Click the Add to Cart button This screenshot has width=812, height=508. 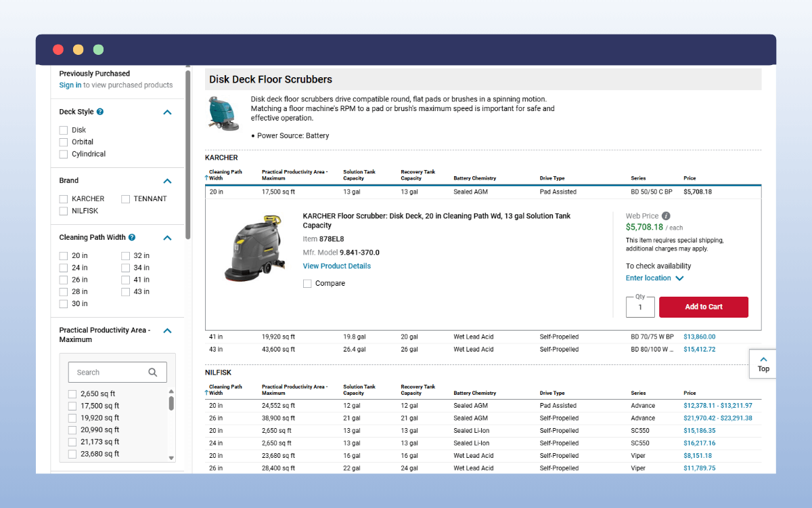click(x=703, y=307)
